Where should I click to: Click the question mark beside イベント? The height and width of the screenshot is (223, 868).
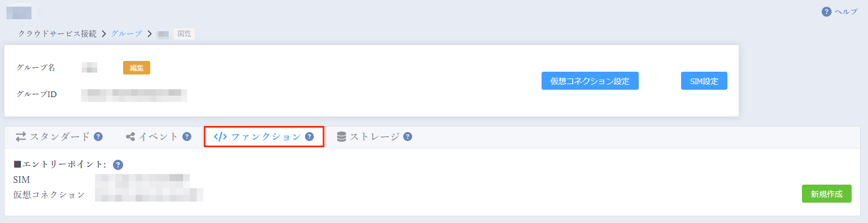coord(187,137)
